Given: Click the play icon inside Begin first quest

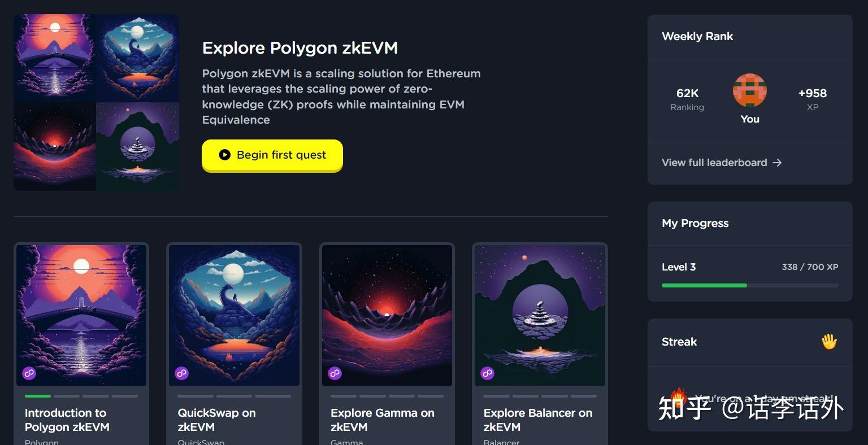Looking at the screenshot, I should pos(224,155).
